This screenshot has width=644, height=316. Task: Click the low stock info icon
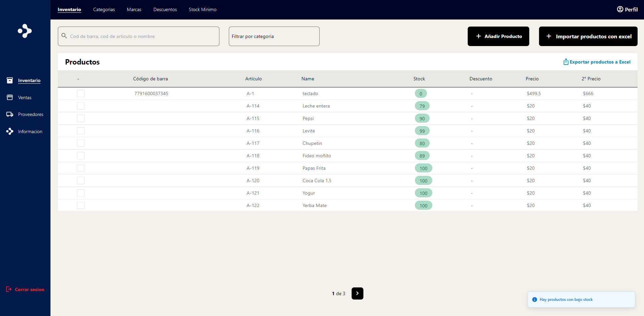coord(535,300)
